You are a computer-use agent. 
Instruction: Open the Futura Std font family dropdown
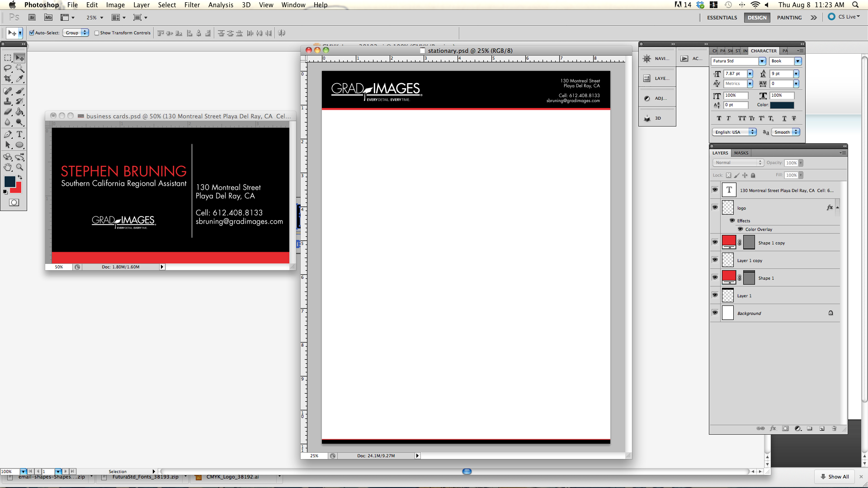762,61
